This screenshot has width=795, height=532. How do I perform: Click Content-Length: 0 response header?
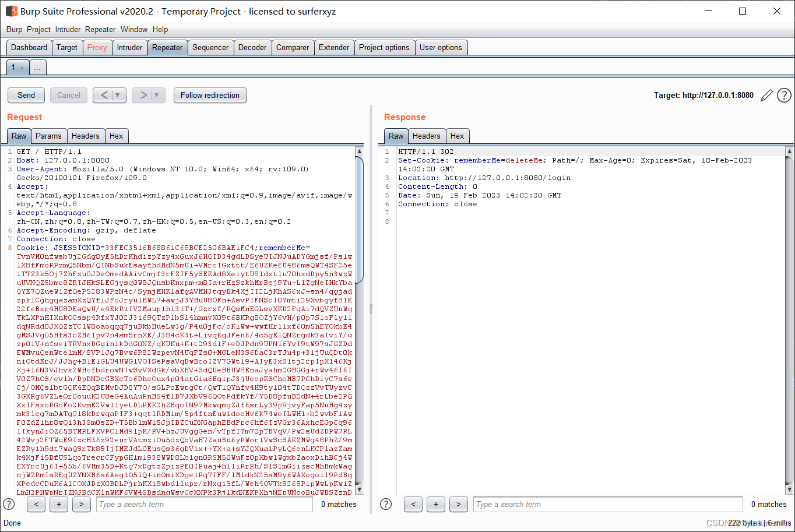[438, 186]
